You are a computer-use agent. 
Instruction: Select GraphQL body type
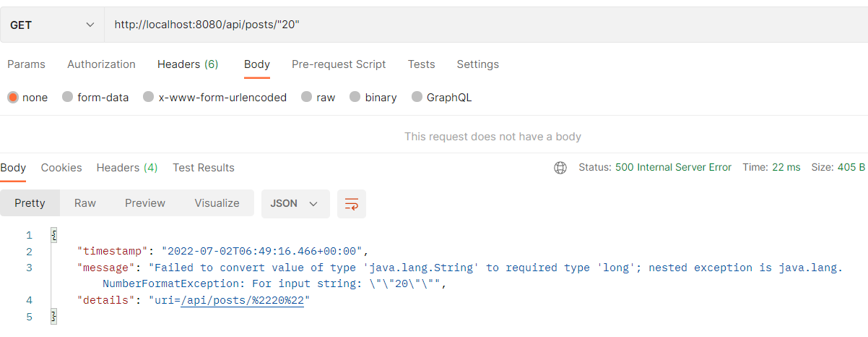417,97
